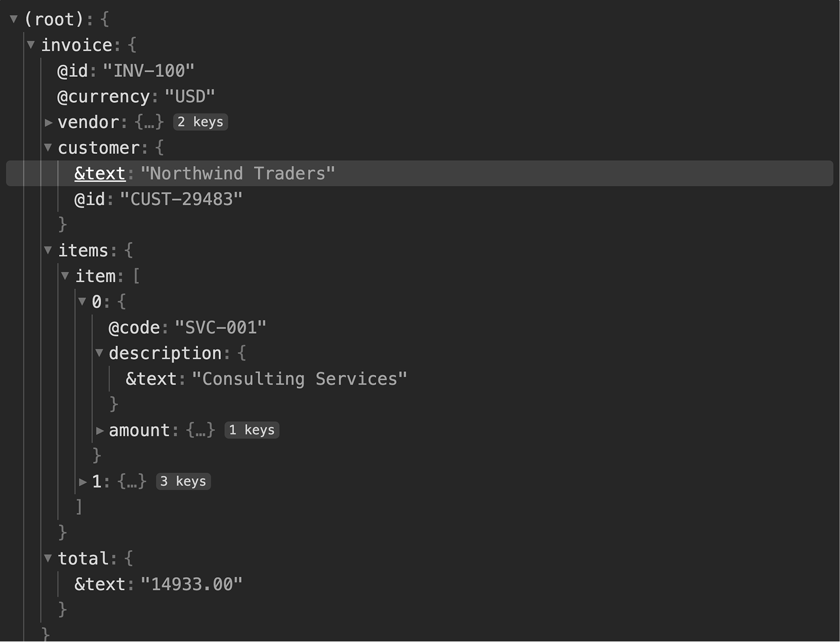Click the "CUST-29483" value

[181, 199]
